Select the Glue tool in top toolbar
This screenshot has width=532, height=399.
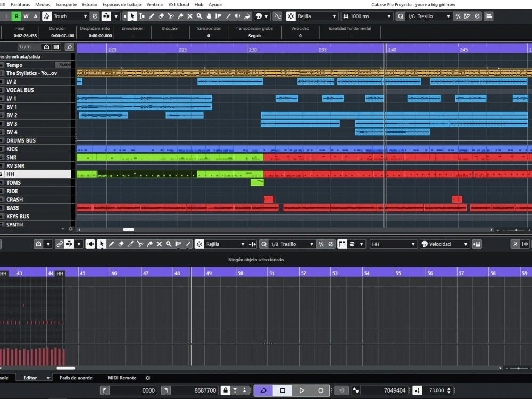tap(180, 16)
